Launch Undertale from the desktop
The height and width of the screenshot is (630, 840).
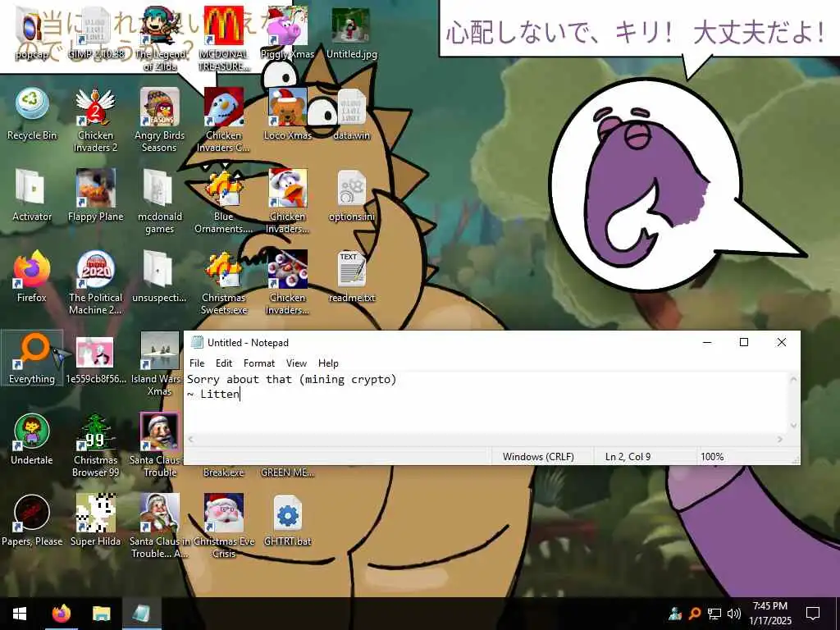pos(32,439)
